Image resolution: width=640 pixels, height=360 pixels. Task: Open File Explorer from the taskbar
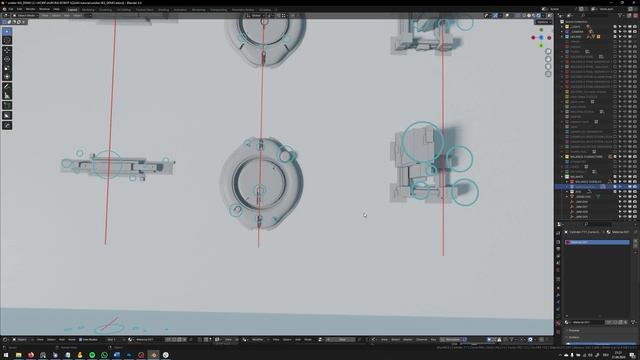18,355
